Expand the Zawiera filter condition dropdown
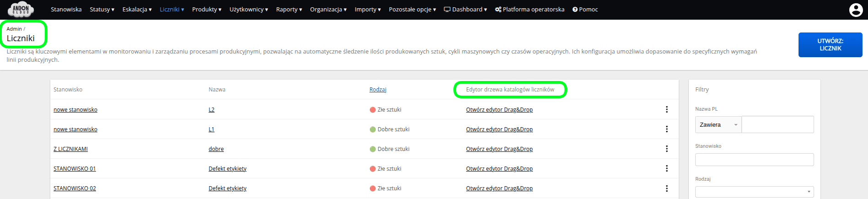Image resolution: width=868 pixels, height=199 pixels. coord(718,124)
